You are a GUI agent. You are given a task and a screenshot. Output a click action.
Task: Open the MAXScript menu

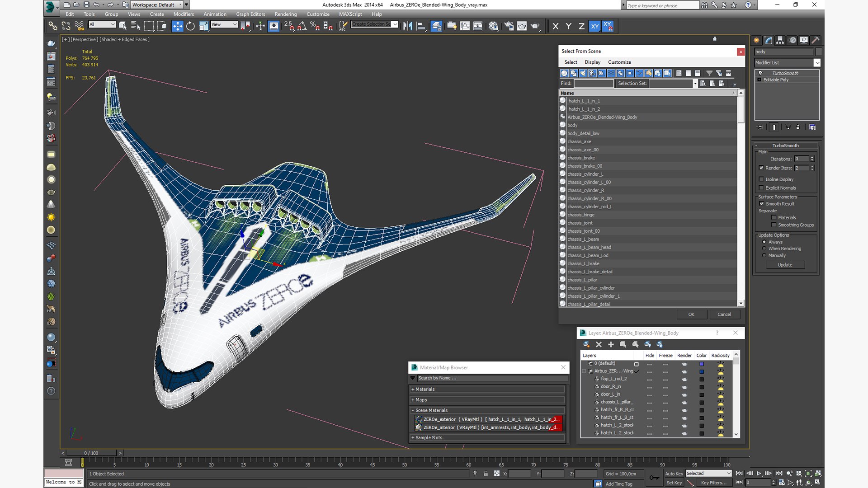(350, 14)
